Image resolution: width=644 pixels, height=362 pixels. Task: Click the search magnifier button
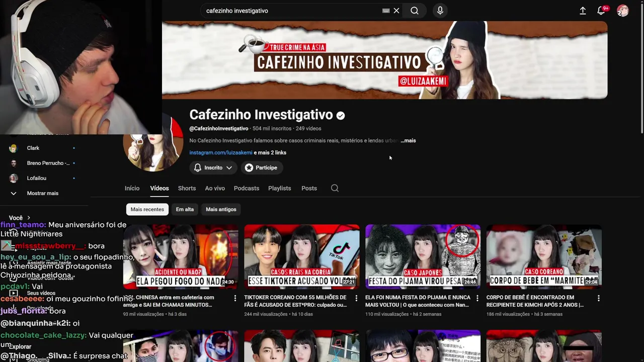click(x=414, y=11)
